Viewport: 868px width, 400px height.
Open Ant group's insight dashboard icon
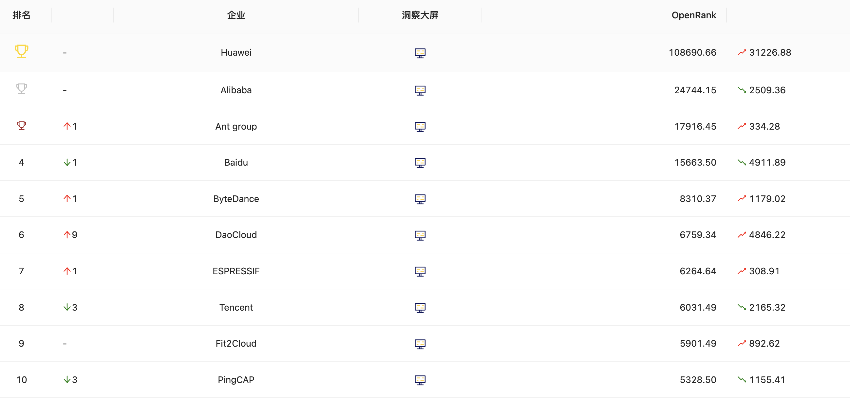click(x=420, y=127)
